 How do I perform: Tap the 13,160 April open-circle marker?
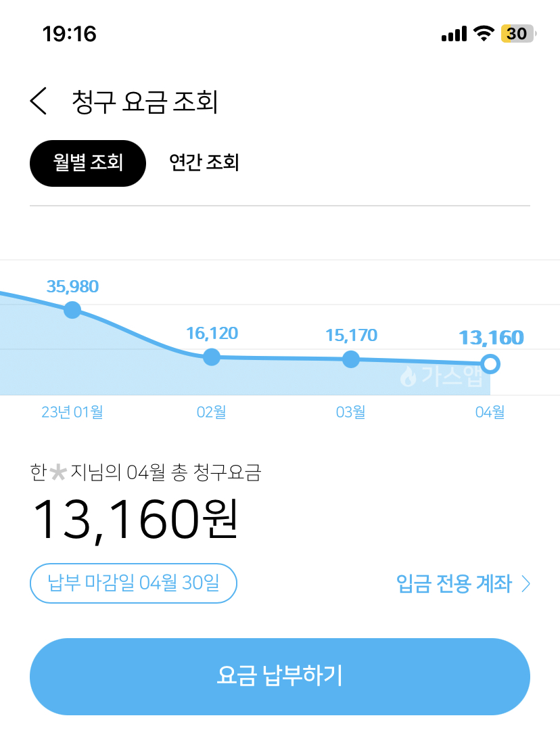[x=491, y=364]
